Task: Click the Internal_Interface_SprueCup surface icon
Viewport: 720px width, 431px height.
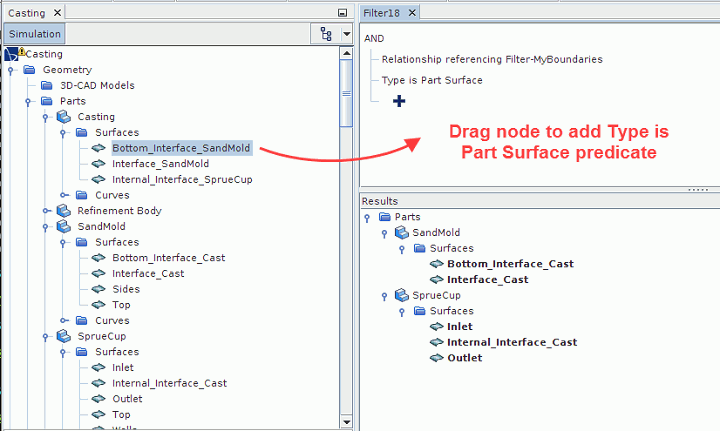Action: (98, 180)
